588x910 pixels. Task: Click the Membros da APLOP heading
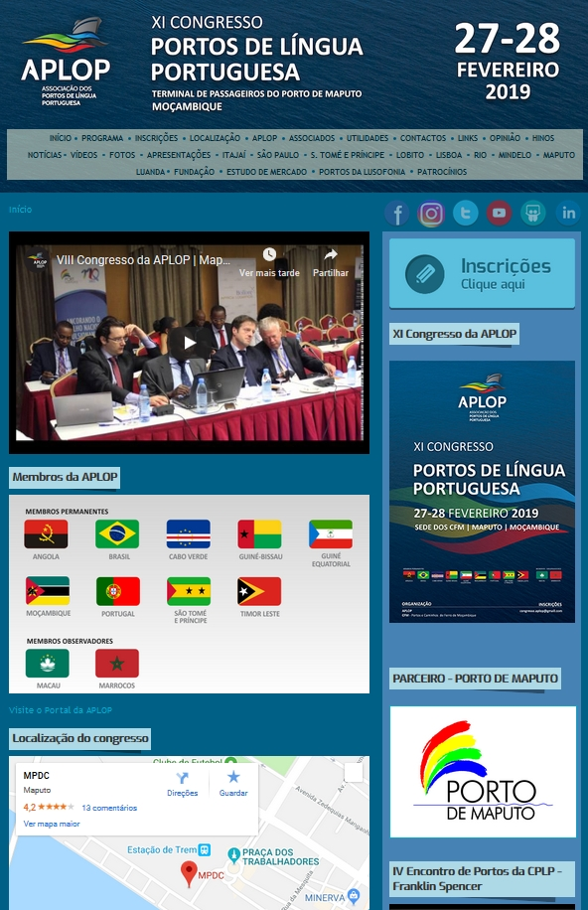[65, 477]
